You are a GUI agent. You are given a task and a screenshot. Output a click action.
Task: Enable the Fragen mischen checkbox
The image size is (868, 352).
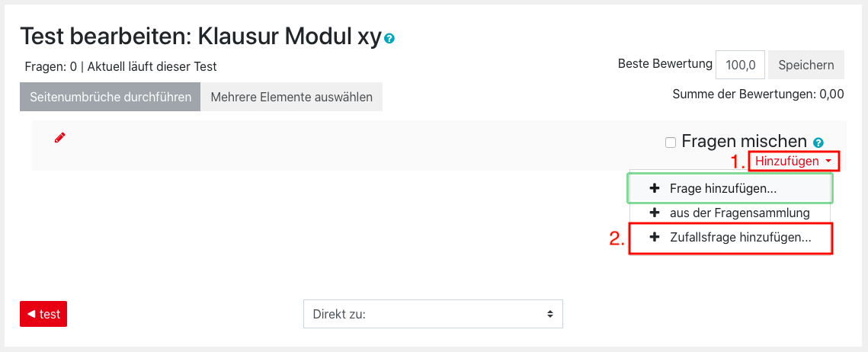671,142
